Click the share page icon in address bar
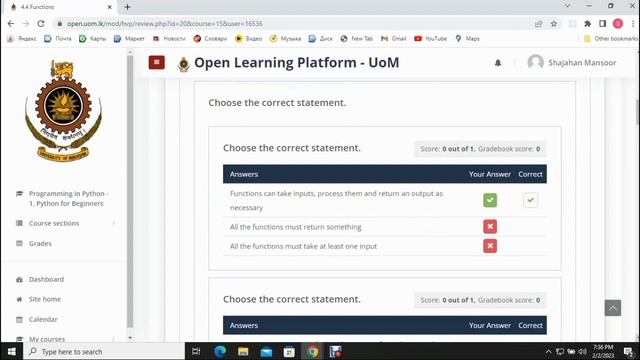Viewport: 640px width, 360px height. [539, 24]
